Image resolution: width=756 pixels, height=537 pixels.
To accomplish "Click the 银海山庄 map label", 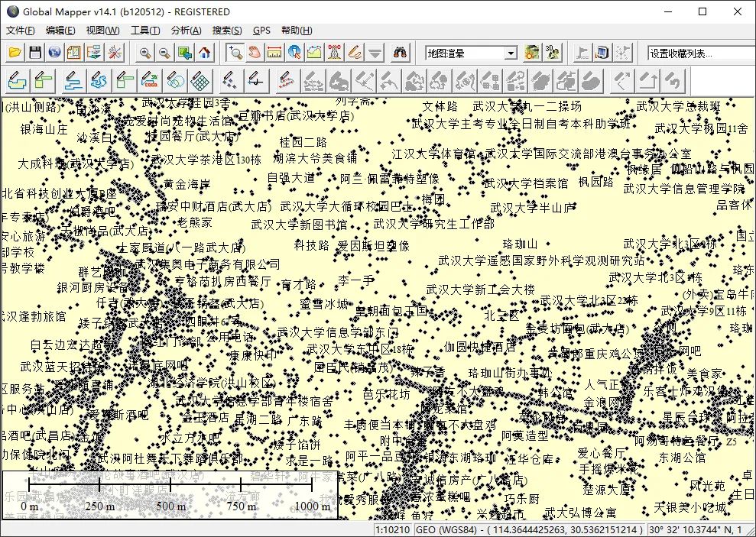I will [44, 129].
